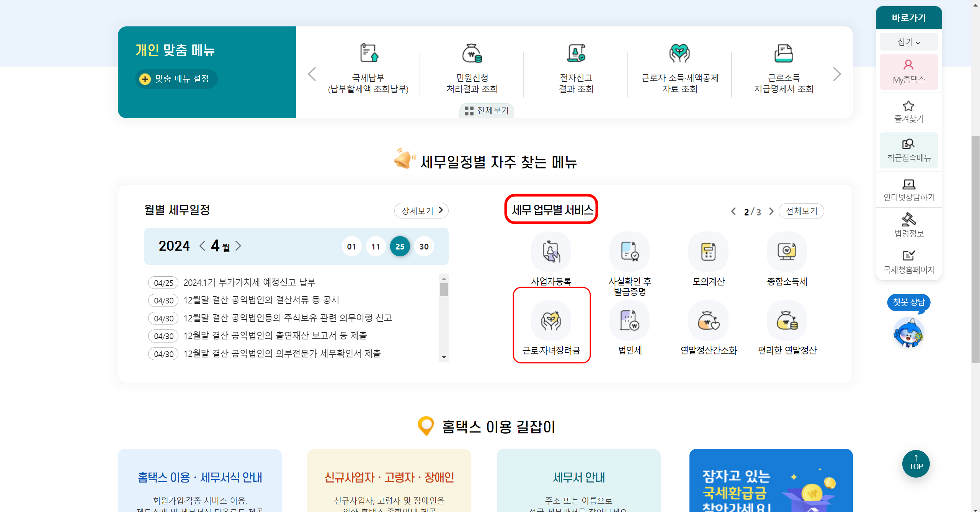Viewport: 980px width, 512px height.
Task: Click 상세보기 for monthly tax schedule
Action: tap(421, 210)
